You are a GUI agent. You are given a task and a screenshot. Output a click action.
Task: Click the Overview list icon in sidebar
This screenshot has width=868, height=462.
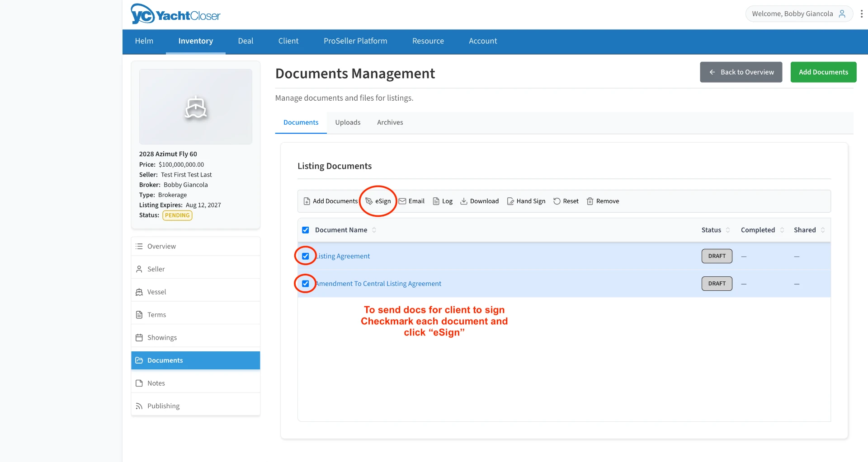pos(139,246)
